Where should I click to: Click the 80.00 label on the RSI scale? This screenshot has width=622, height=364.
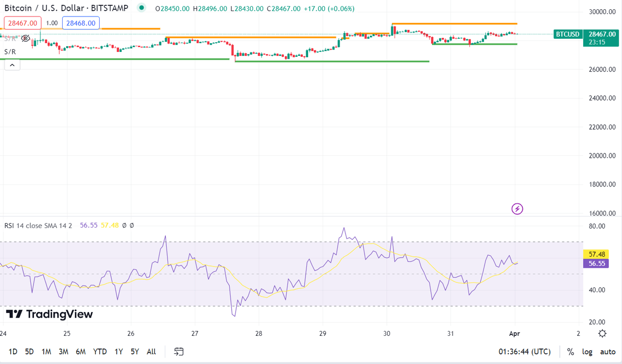tap(597, 226)
